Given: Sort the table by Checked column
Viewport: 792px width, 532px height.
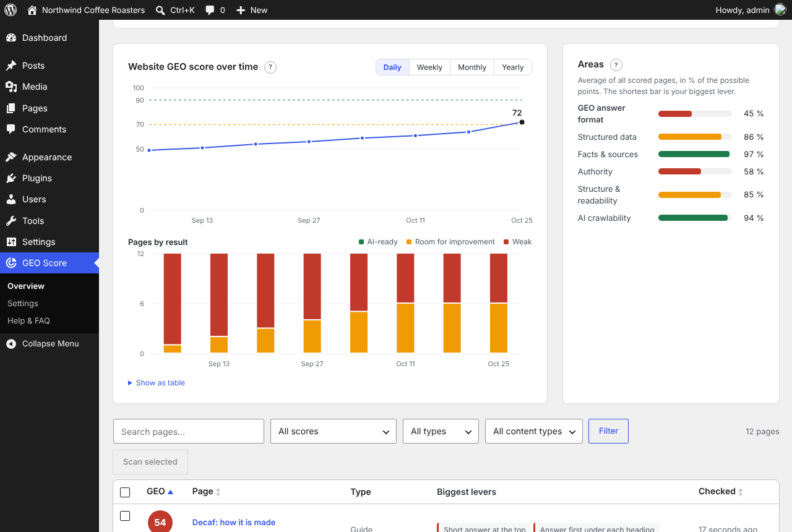Looking at the screenshot, I should (x=721, y=492).
